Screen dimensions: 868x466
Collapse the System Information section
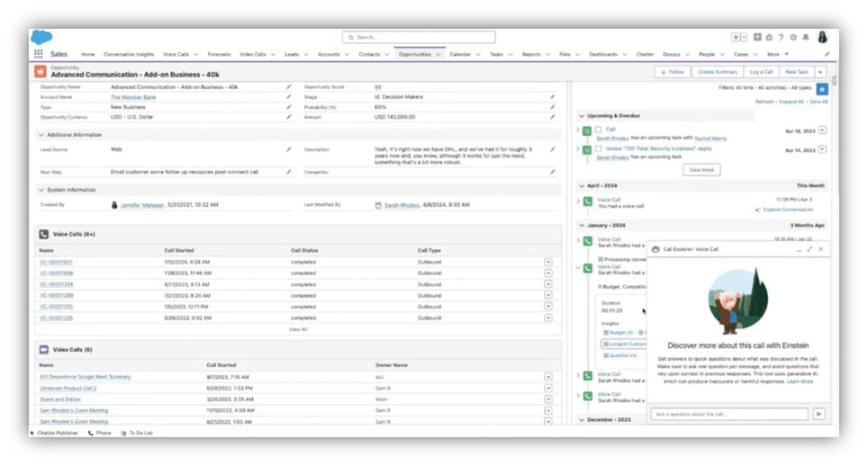point(41,190)
